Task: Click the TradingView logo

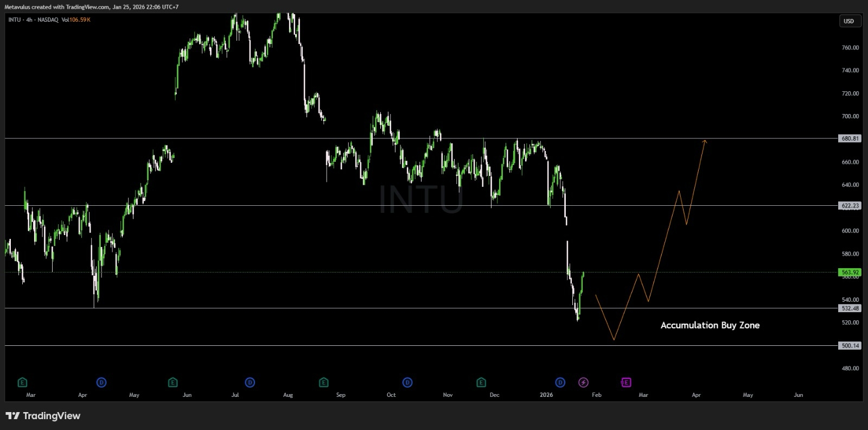Action: coord(43,416)
